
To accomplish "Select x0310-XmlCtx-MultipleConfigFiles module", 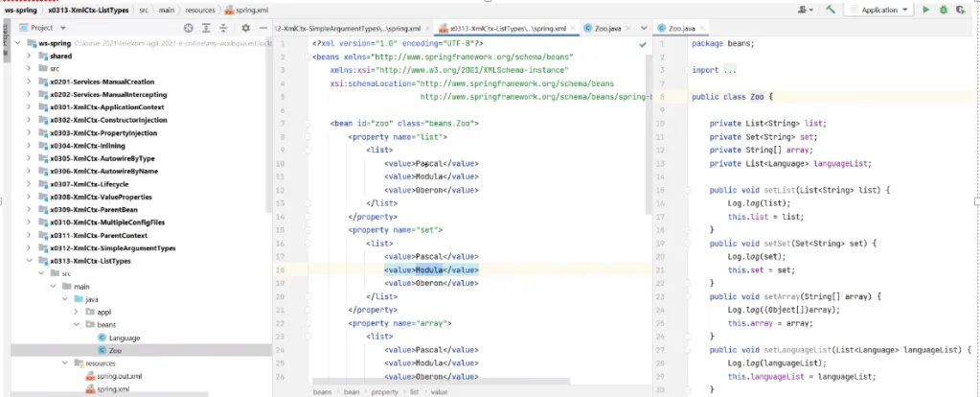I will click(x=107, y=222).
